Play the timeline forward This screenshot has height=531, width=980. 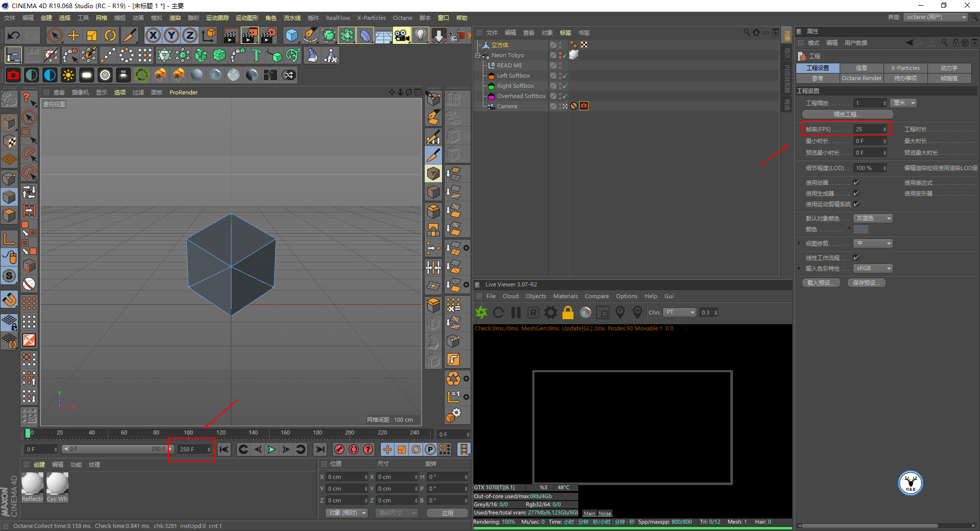pos(272,449)
